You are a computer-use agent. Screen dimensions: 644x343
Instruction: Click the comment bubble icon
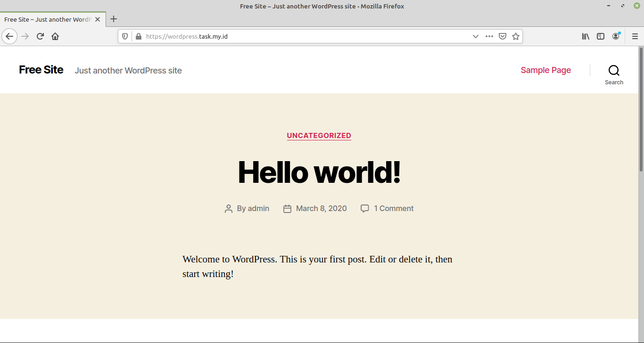365,208
